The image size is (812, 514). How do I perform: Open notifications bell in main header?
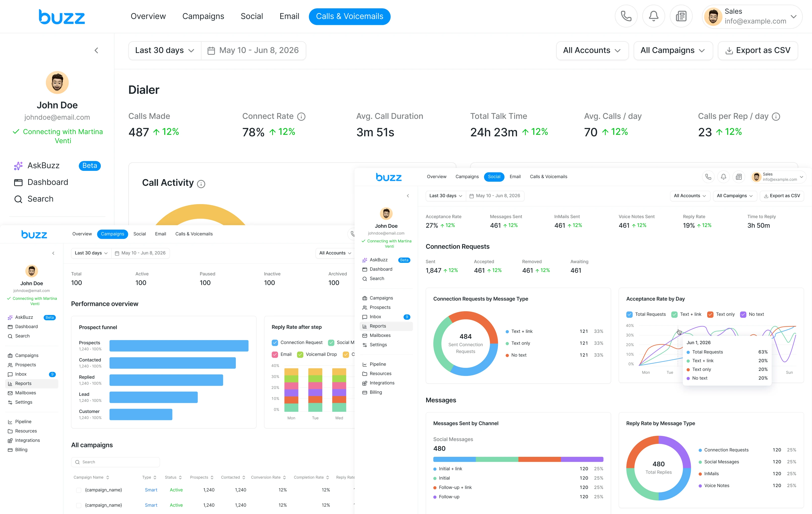point(653,16)
